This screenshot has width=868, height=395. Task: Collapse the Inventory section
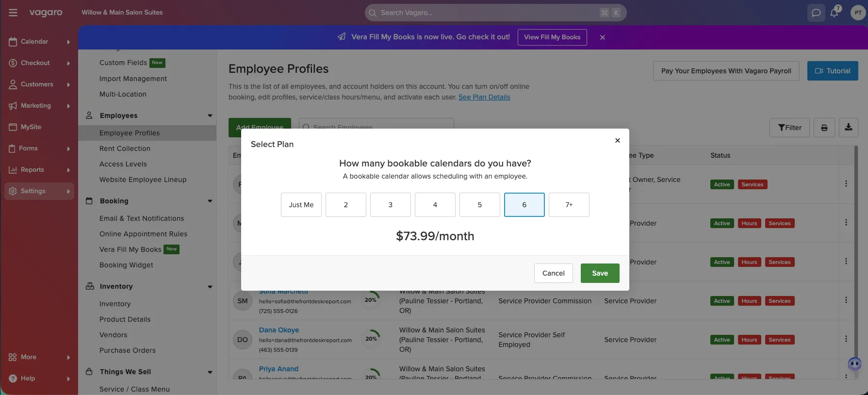coord(210,286)
